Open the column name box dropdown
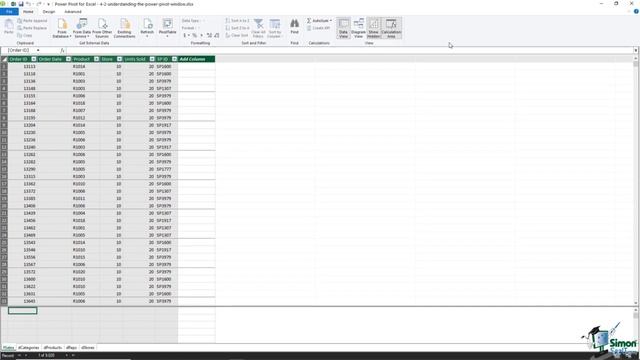640x360 pixels. (x=38, y=51)
